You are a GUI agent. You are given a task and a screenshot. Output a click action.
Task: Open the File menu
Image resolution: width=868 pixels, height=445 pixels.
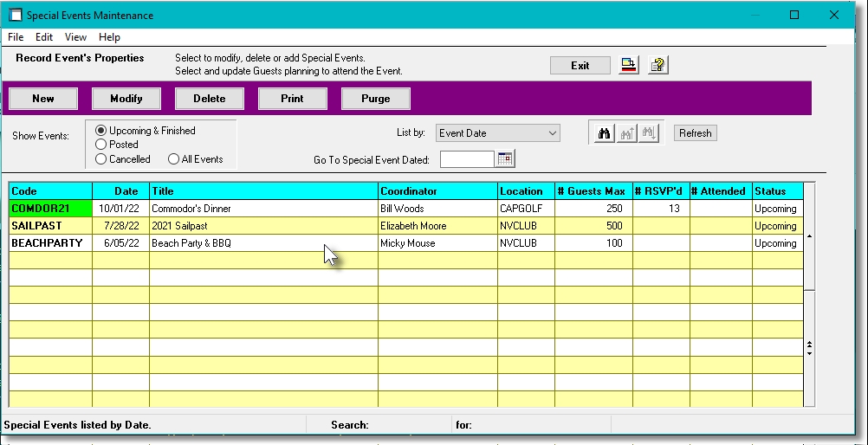pos(16,37)
